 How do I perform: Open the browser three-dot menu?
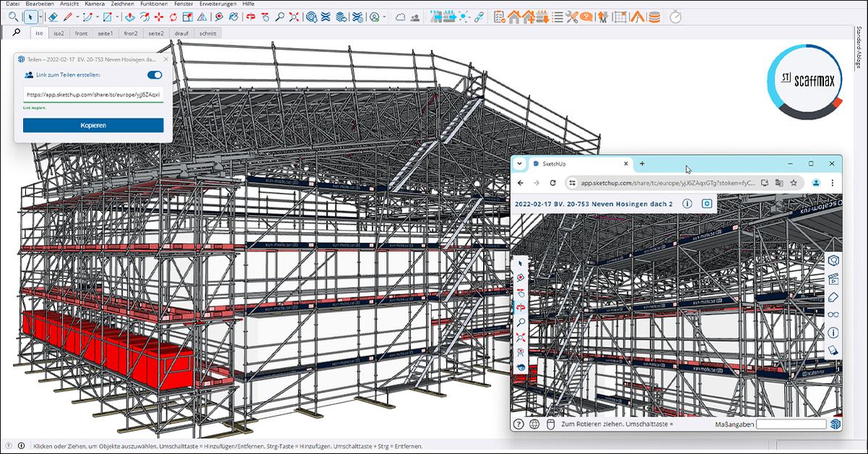(x=833, y=183)
